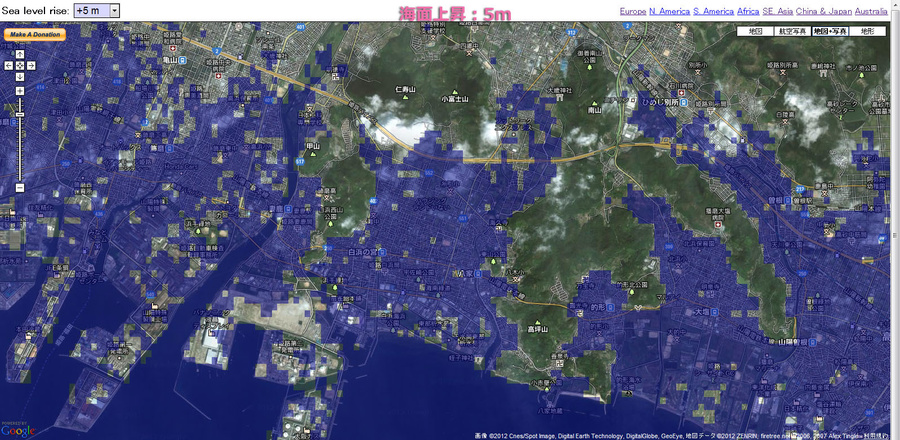Select the 地図+写真 hybrid view
Image resolution: width=900 pixels, height=440 pixels.
[830, 32]
